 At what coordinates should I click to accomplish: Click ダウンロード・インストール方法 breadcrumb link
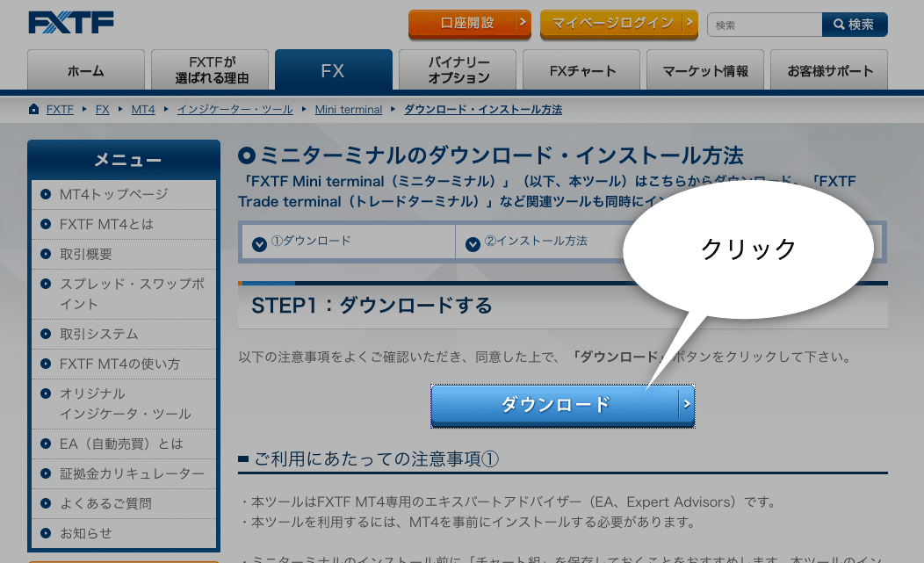483,110
